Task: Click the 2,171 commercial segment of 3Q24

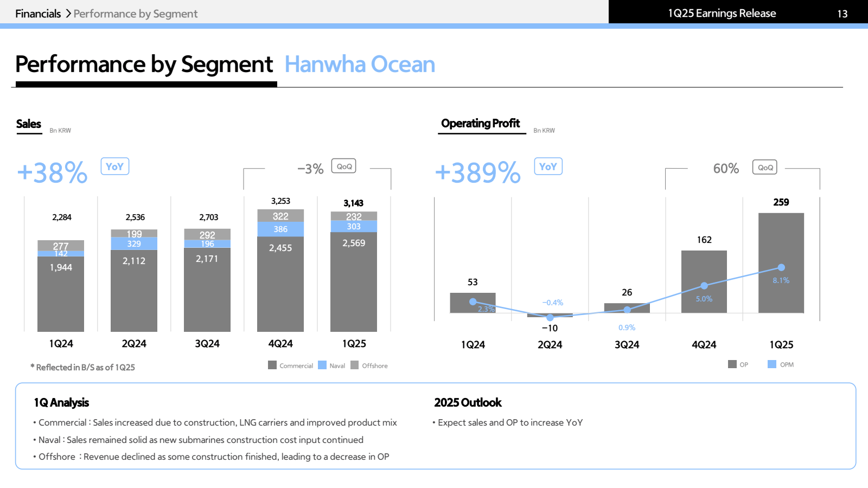Action: pos(207,290)
